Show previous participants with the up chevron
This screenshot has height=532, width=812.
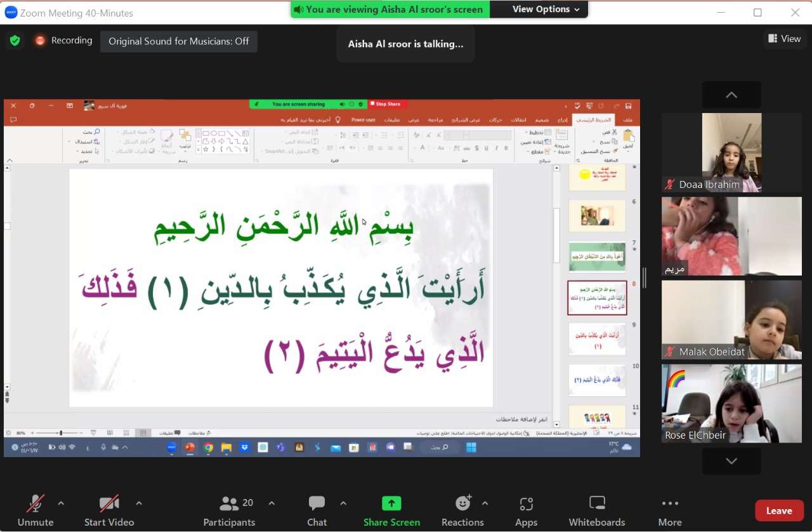(x=731, y=95)
